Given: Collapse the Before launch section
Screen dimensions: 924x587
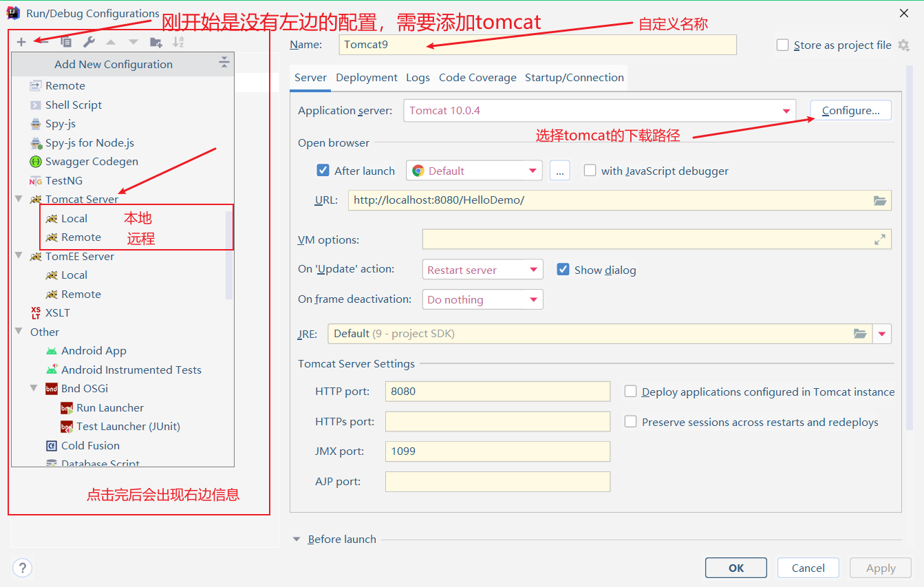Looking at the screenshot, I should (x=297, y=540).
